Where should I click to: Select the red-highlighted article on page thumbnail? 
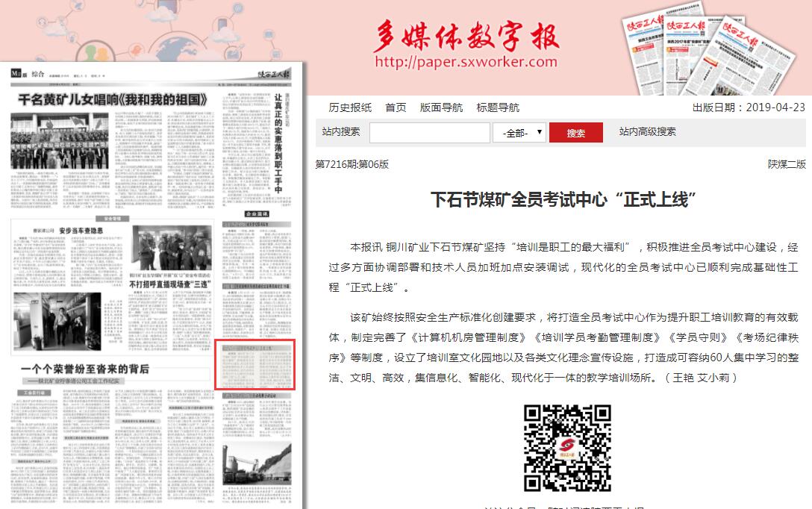point(255,364)
